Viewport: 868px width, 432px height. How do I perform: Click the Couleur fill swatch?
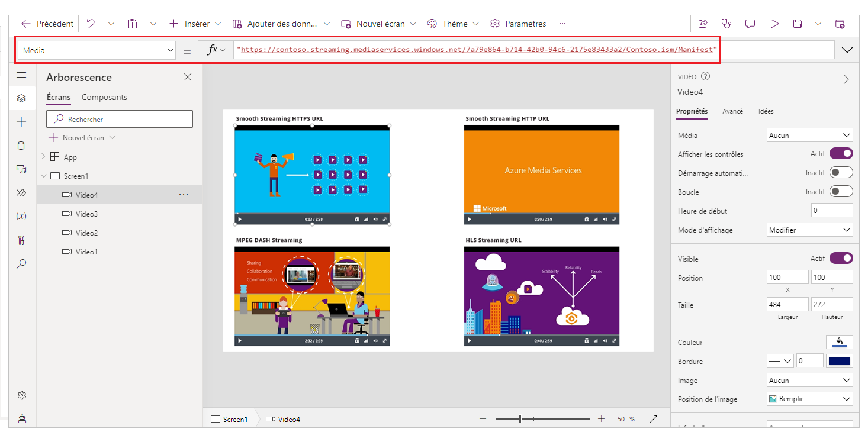[x=840, y=342]
